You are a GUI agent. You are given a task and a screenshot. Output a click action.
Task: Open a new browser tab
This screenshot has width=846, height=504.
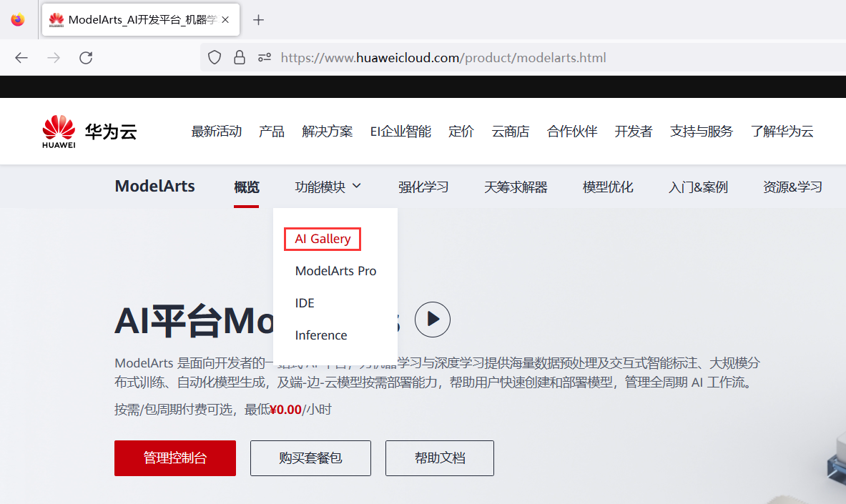point(258,19)
